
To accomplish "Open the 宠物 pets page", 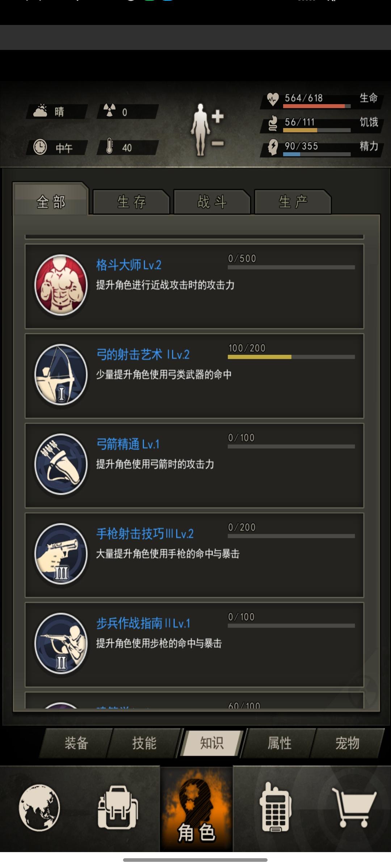I will click(x=347, y=743).
